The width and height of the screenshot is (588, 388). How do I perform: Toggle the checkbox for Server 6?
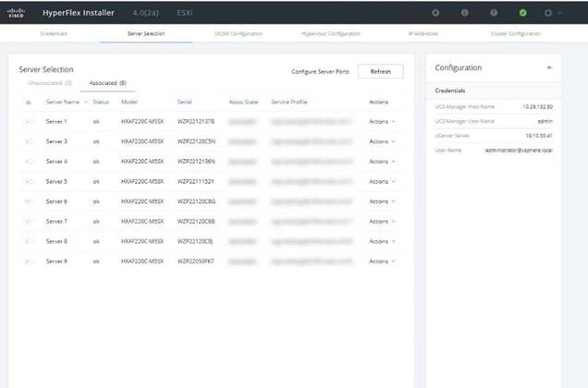(29, 201)
